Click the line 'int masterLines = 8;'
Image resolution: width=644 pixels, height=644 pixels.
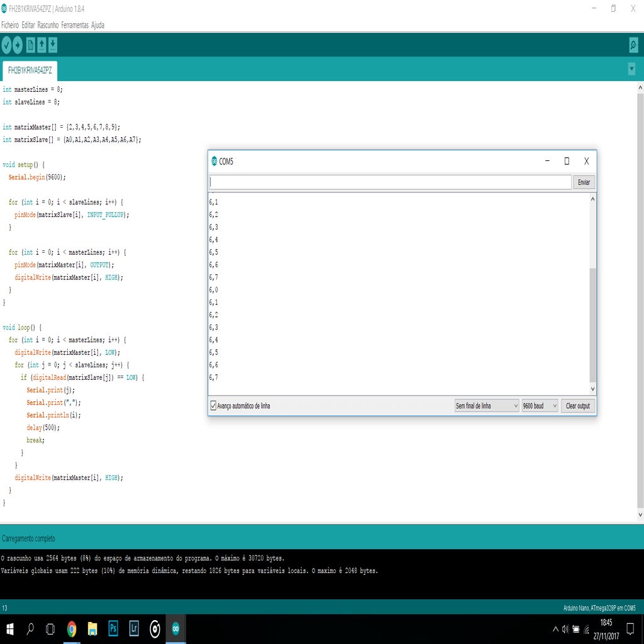[33, 89]
